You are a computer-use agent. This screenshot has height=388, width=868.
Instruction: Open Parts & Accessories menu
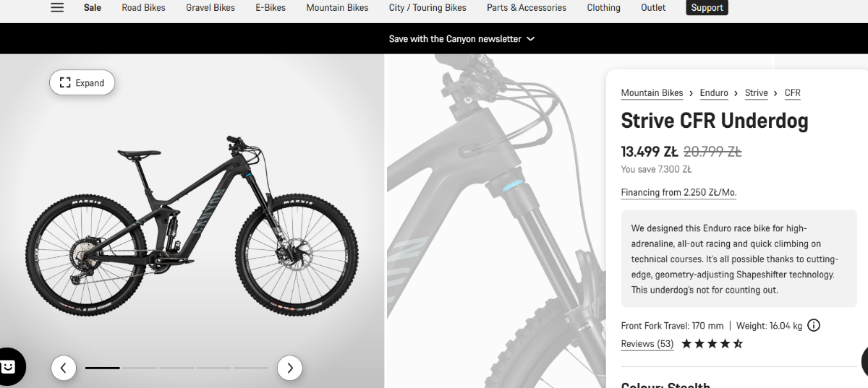(527, 8)
